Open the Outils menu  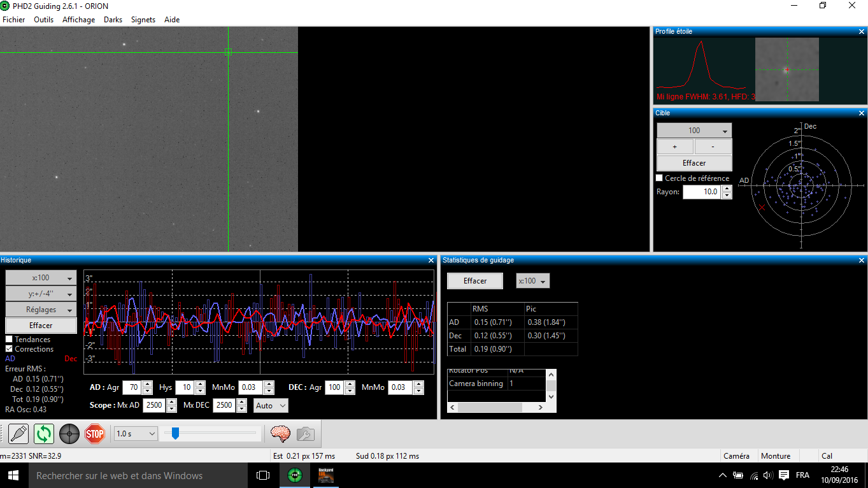[x=43, y=20]
